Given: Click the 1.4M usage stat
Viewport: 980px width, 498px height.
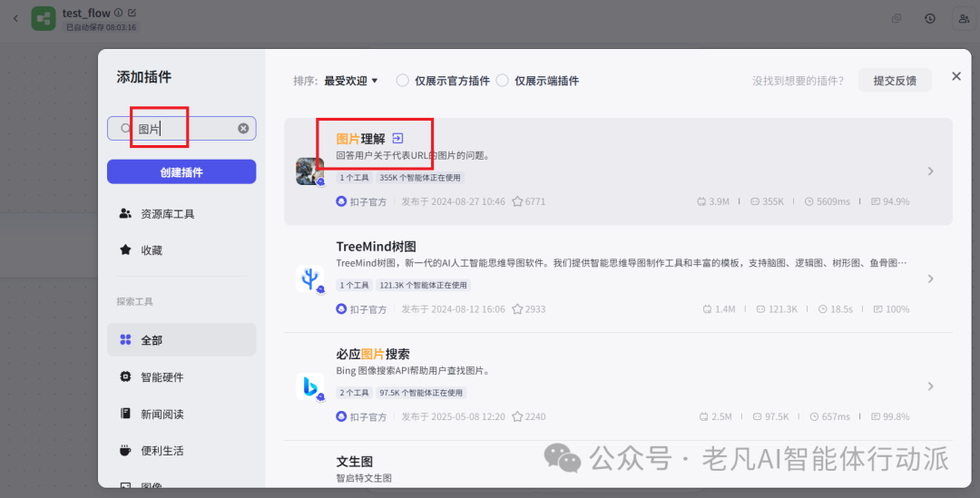Looking at the screenshot, I should coord(719,309).
